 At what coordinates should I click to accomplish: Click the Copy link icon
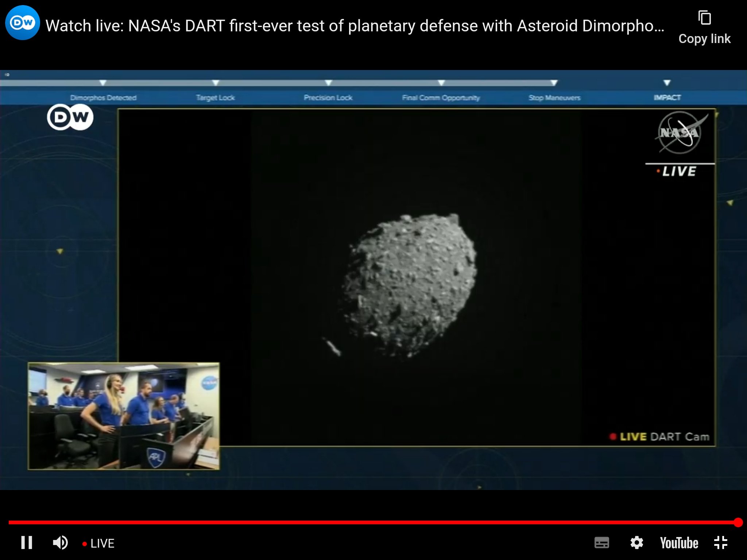pos(704,18)
